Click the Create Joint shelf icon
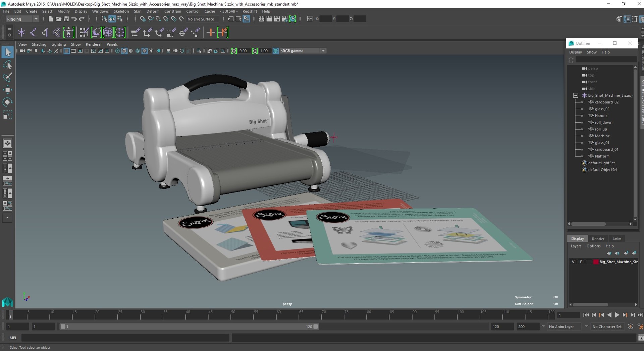Image resolution: width=644 pixels, height=351 pixels. tap(33, 33)
